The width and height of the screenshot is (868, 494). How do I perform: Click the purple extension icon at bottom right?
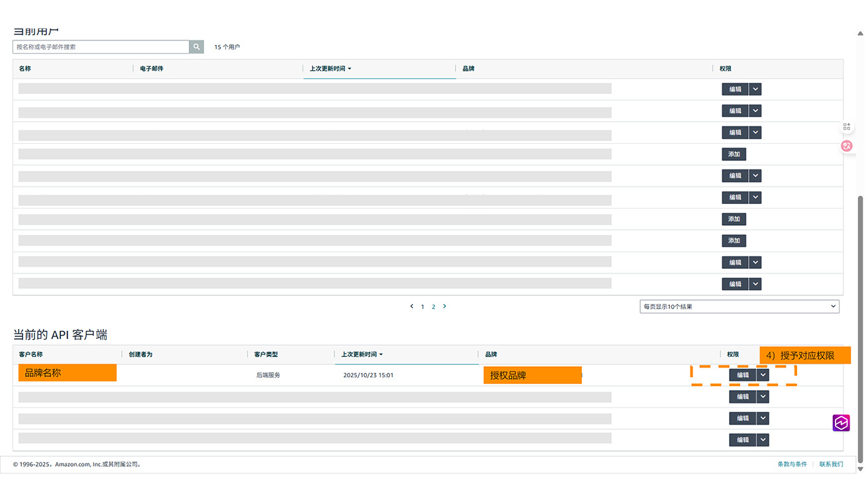[x=841, y=423]
